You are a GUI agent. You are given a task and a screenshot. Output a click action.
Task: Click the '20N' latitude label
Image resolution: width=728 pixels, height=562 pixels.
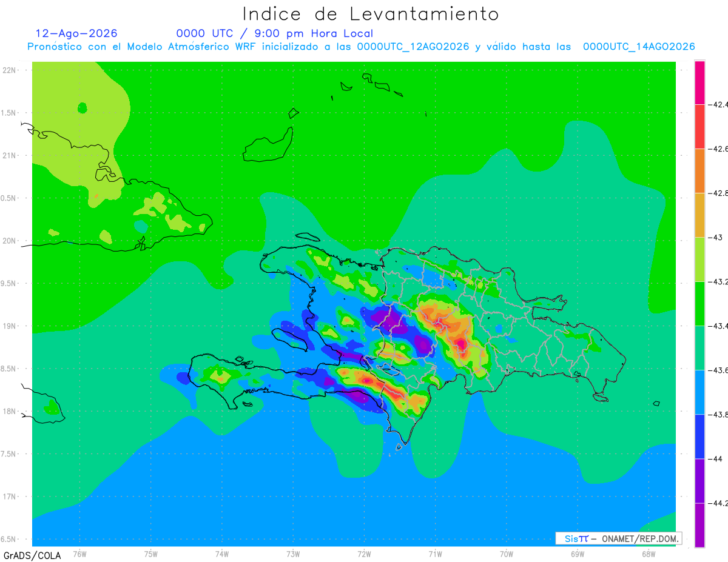point(10,241)
